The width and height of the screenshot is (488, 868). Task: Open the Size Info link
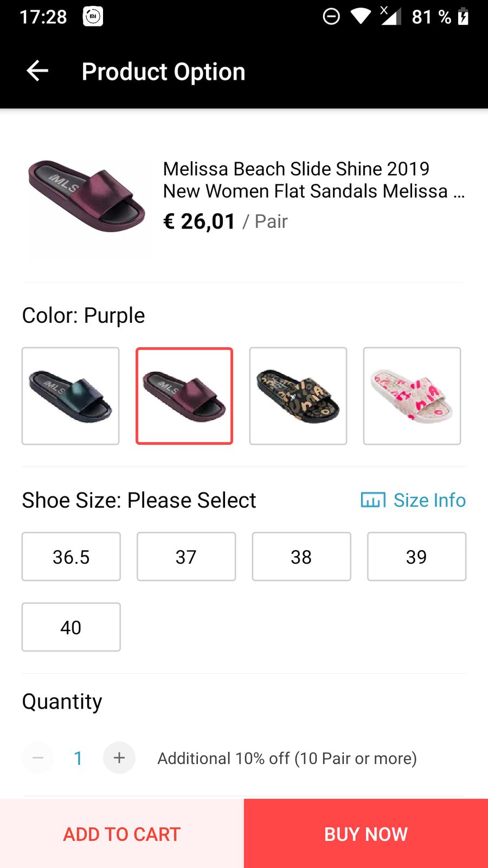pos(429,500)
